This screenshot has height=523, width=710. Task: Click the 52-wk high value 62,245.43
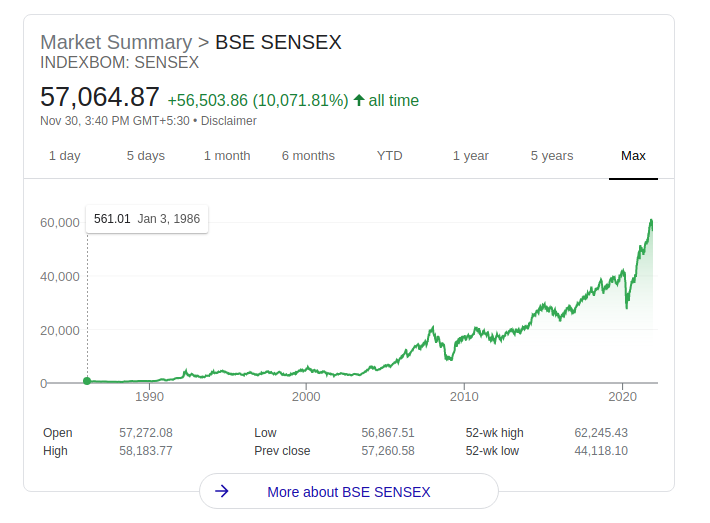[601, 433]
